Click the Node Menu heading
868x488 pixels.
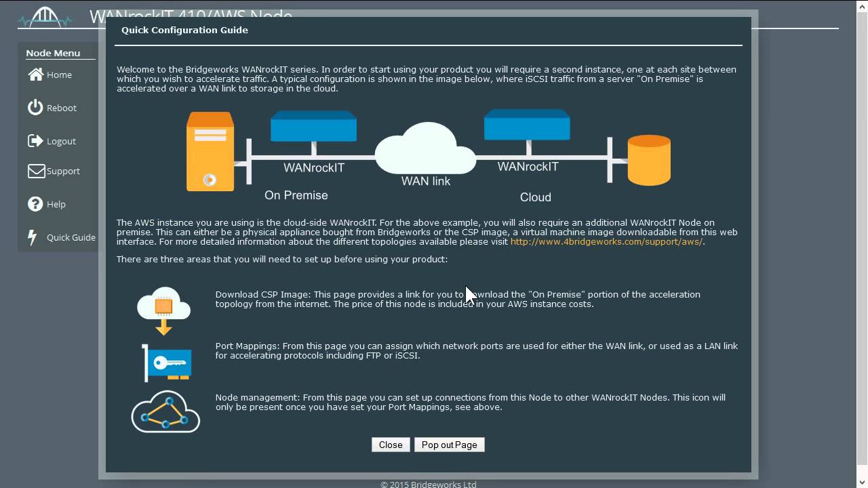point(53,53)
